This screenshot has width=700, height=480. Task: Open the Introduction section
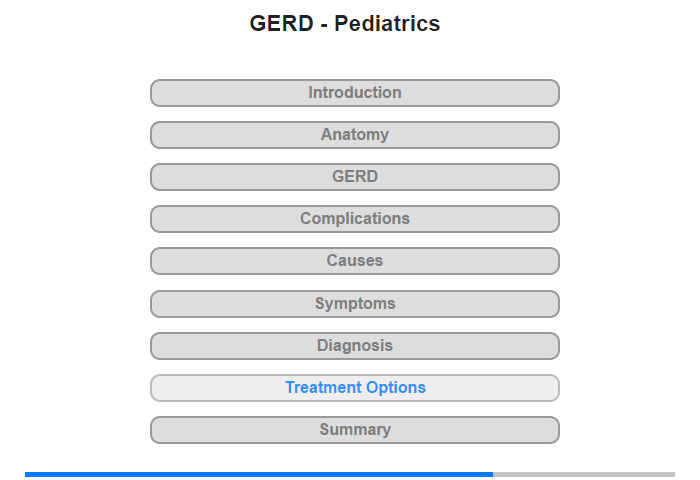coord(354,93)
